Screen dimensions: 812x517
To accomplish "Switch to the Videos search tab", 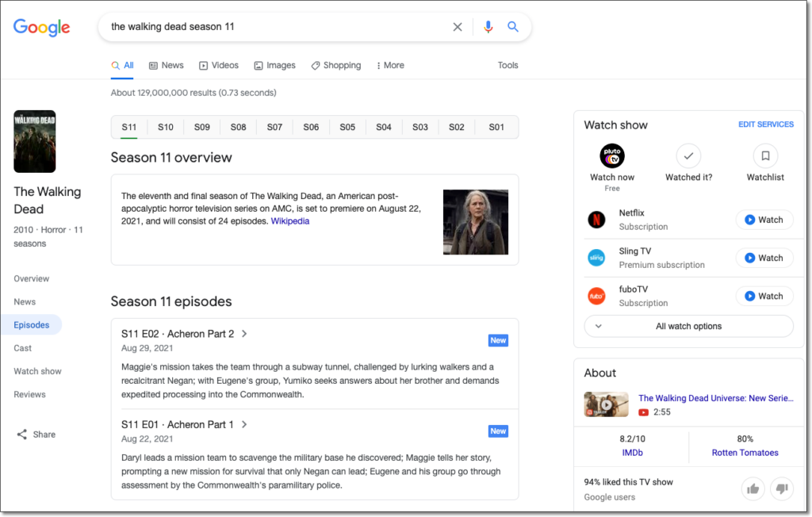I will [x=219, y=65].
